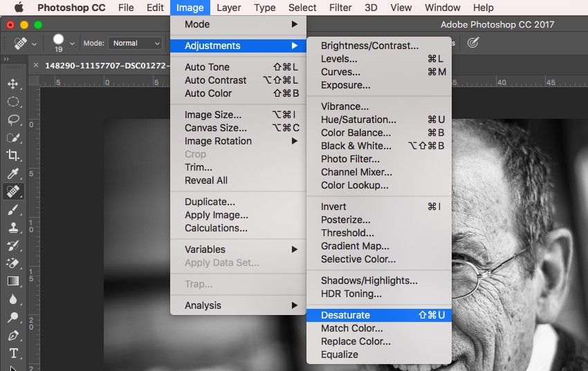The image size is (588, 371).
Task: Select the Blur tool
Action: coord(13,299)
